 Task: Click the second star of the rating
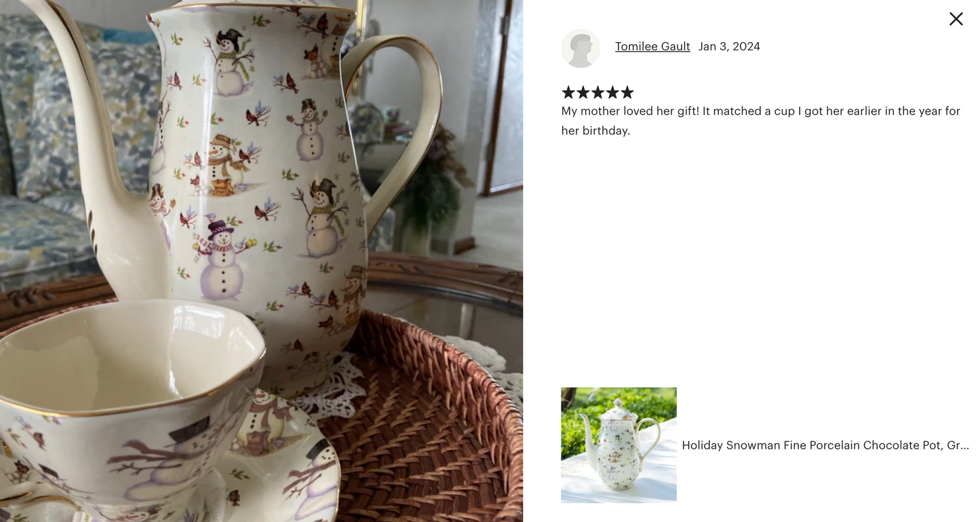pos(583,92)
